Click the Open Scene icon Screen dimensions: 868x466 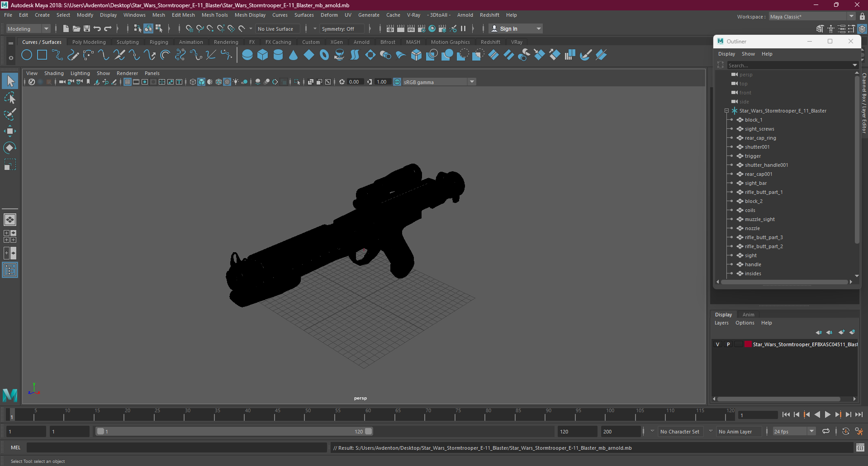(x=76, y=28)
